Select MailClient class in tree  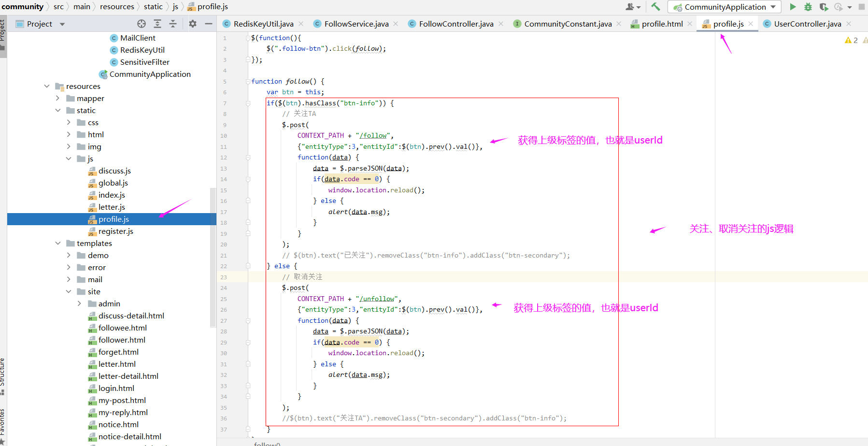[138, 38]
